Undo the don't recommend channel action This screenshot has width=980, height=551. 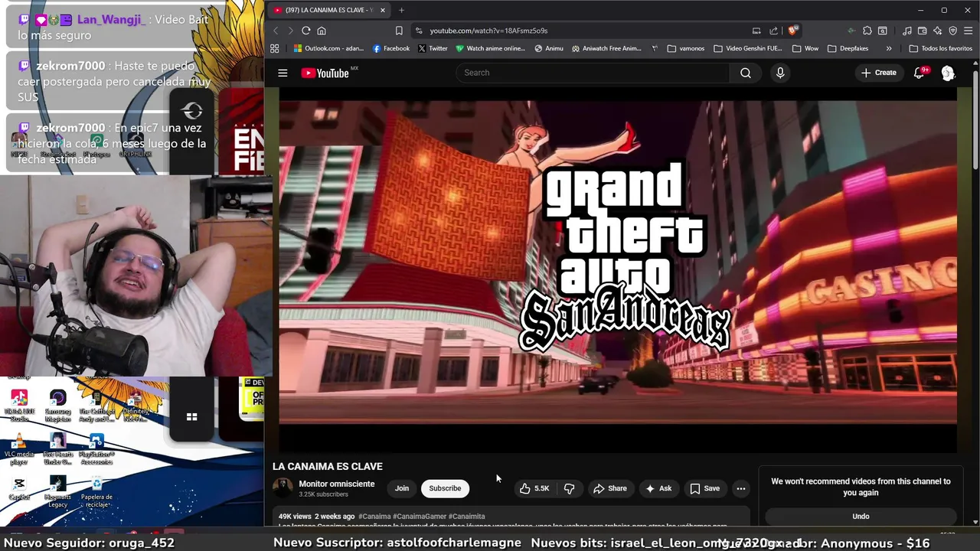861,516
